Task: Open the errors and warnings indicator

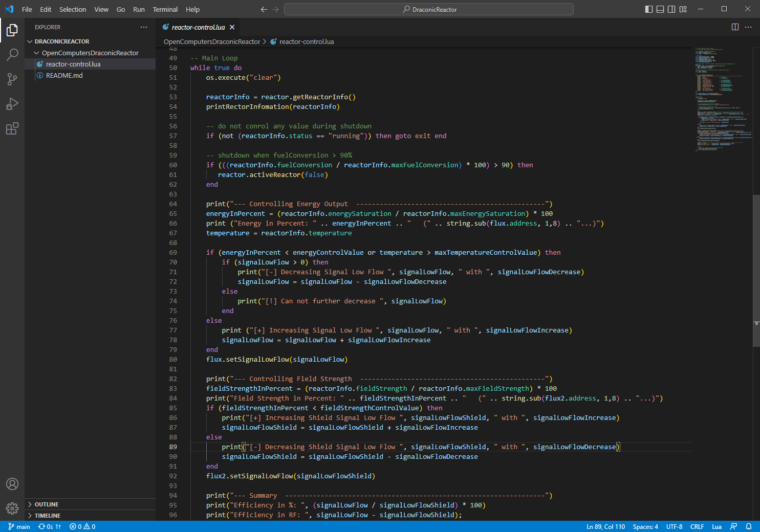Action: [x=82, y=526]
